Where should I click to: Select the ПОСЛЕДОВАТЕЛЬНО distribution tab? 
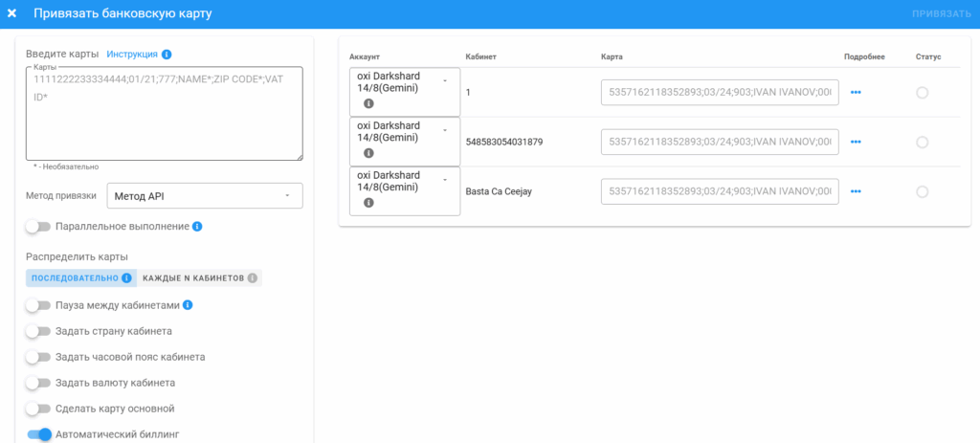coord(81,278)
